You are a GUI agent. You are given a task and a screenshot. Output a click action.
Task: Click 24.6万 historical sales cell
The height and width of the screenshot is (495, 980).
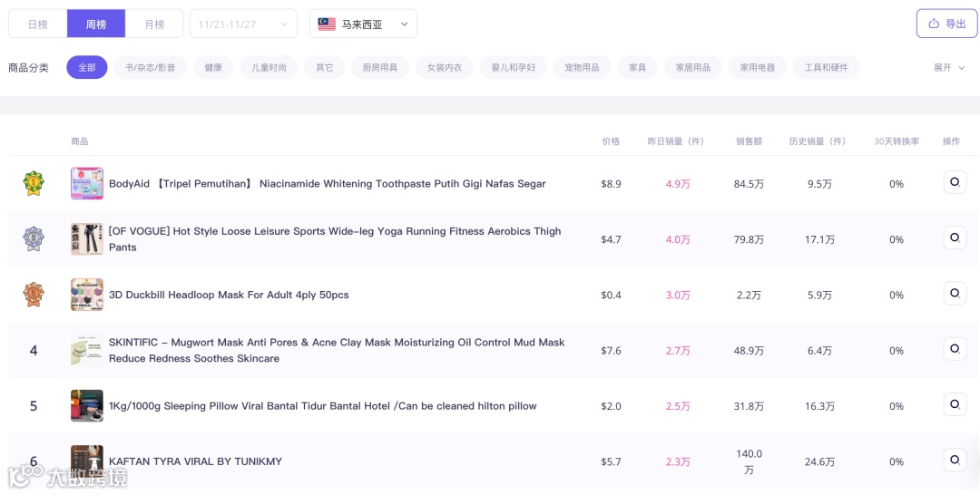pyautogui.click(x=819, y=461)
